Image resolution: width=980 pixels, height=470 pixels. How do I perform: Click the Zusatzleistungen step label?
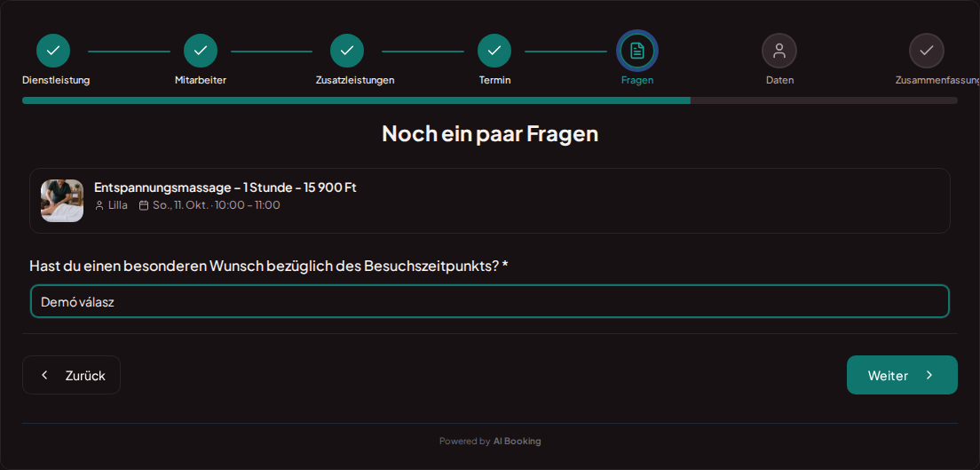click(355, 80)
